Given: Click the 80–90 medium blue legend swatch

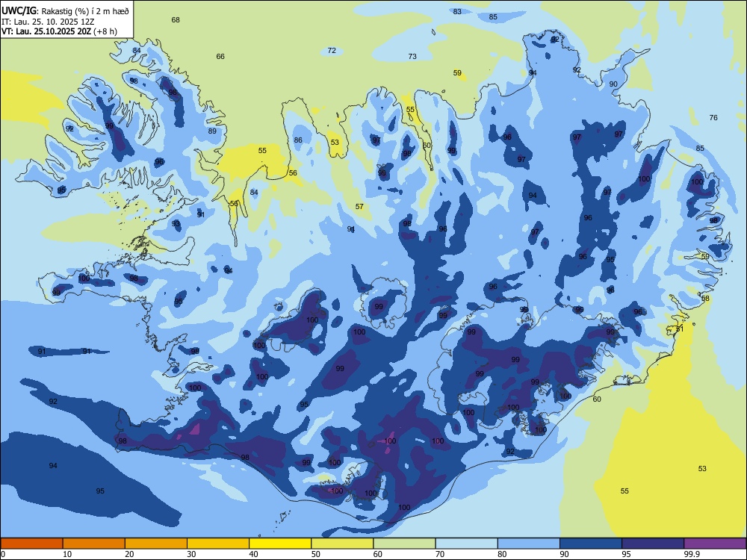Looking at the screenshot, I should pyautogui.click(x=529, y=544).
